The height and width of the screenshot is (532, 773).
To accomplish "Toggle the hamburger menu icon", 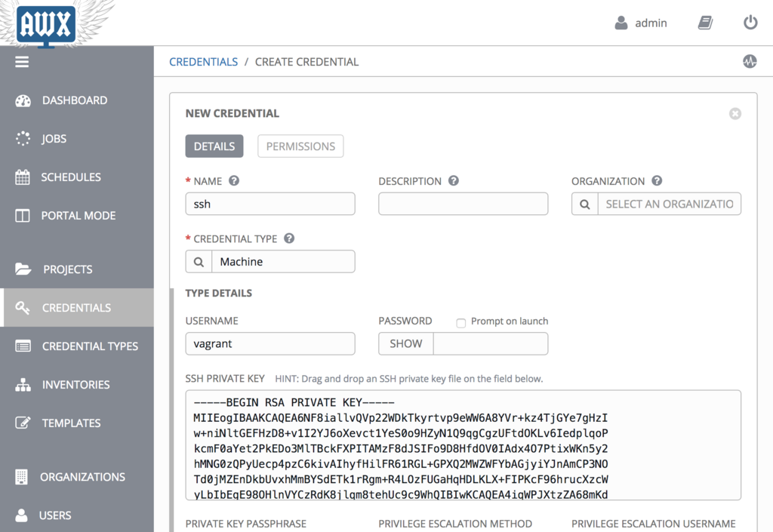I will click(22, 62).
